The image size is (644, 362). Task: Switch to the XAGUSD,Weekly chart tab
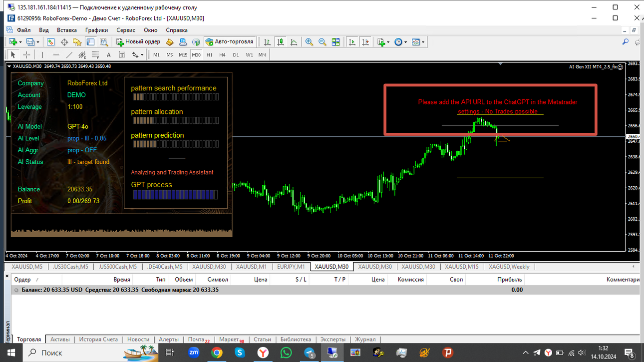(509, 267)
